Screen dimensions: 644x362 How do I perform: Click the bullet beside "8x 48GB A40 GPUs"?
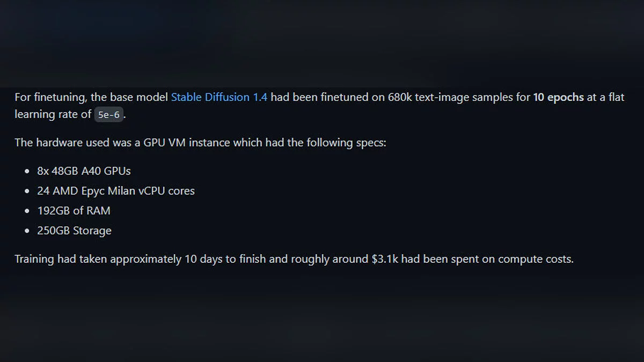[27, 172]
